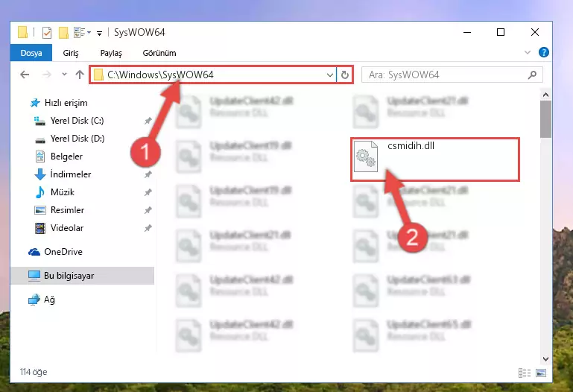The height and width of the screenshot is (392, 573).
Task: Switch to the Giriş tab
Action: pyautogui.click(x=71, y=53)
